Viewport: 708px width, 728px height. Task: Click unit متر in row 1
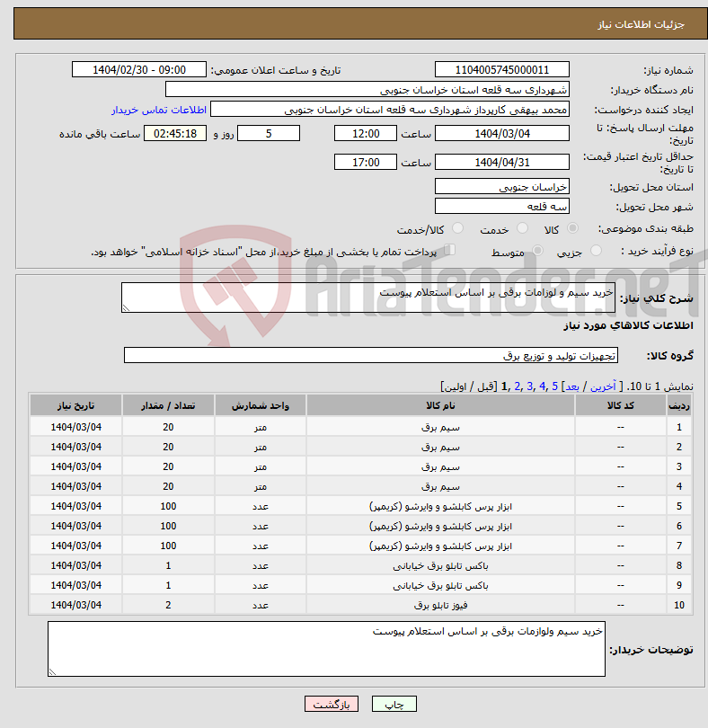pos(260,427)
